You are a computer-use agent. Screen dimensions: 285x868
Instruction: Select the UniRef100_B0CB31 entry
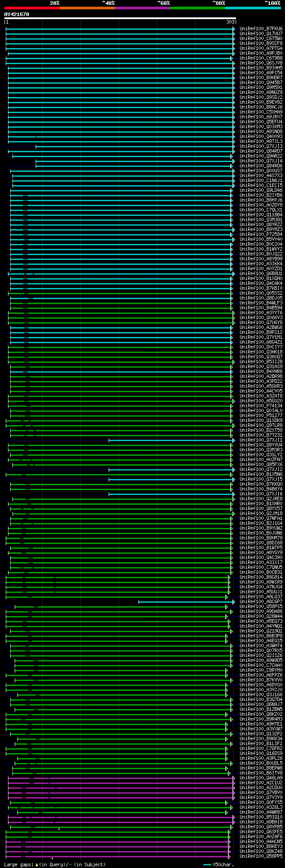(261, 572)
